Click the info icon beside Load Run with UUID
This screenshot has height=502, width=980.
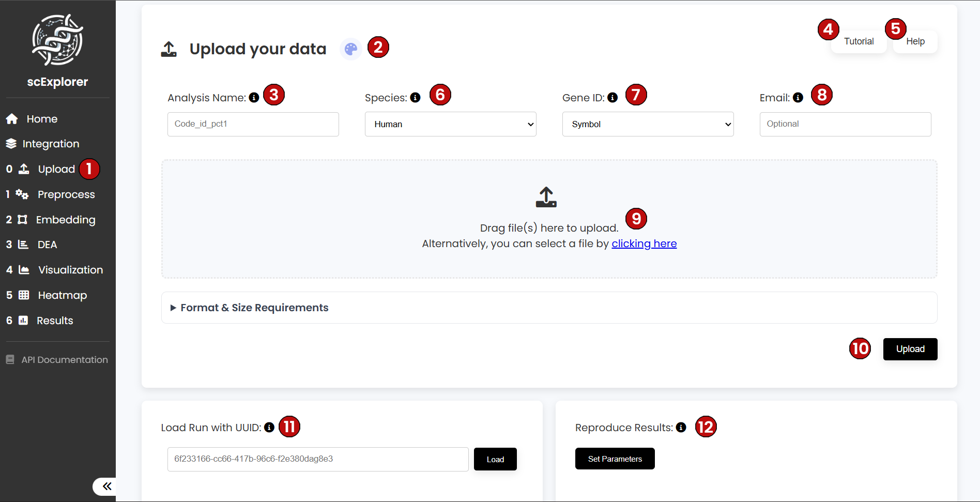click(269, 427)
